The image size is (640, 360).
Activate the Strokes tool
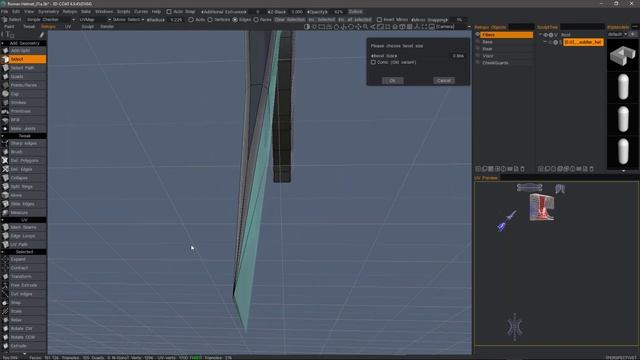24,102
